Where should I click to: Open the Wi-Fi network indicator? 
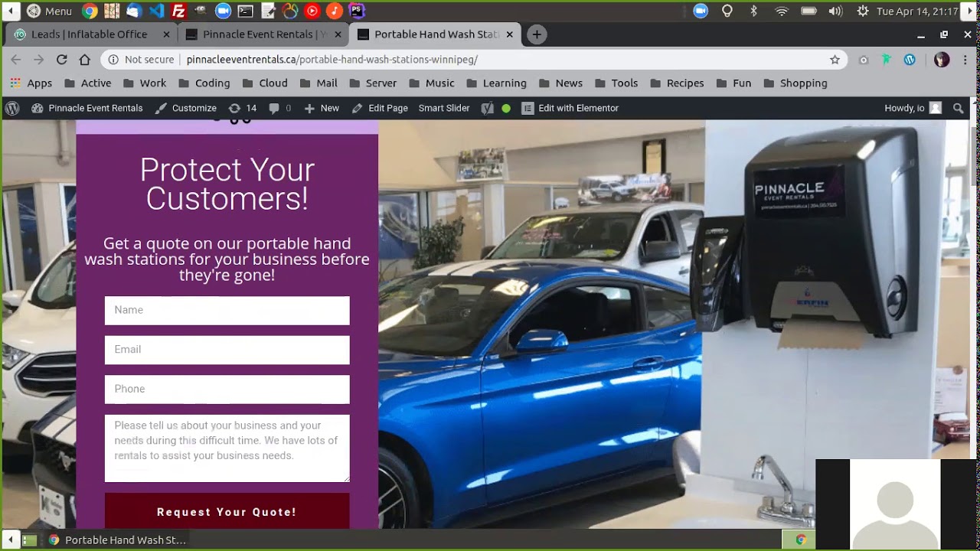[x=782, y=11]
